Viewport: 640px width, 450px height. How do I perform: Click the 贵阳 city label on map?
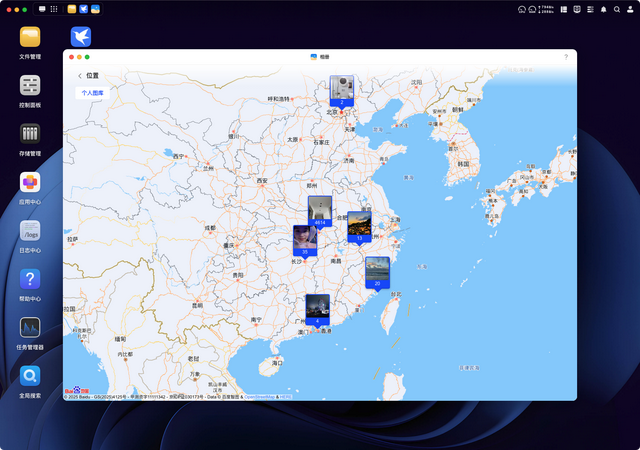[238, 275]
